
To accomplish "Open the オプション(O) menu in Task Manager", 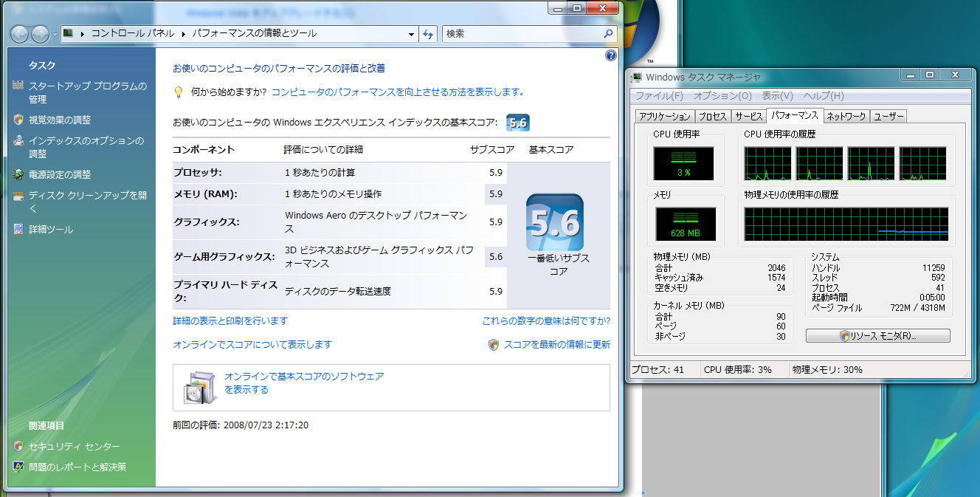I will pyautogui.click(x=722, y=96).
